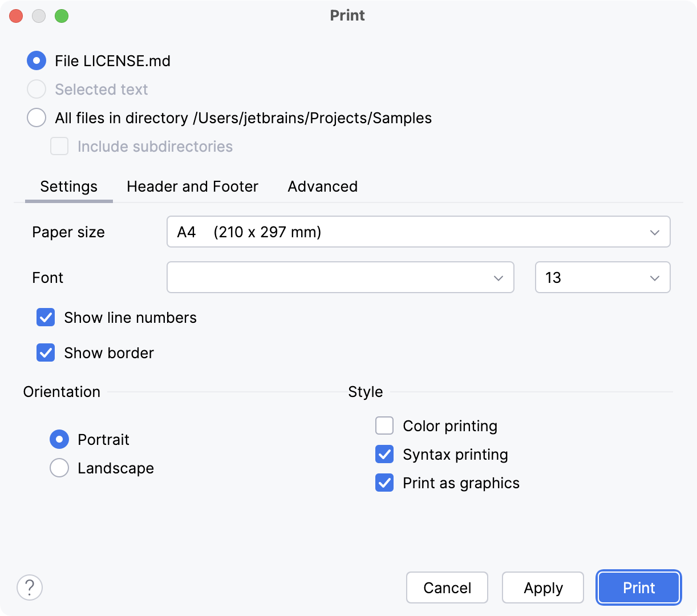
Task: Switch to the Header and Footer tab
Action: [192, 187]
